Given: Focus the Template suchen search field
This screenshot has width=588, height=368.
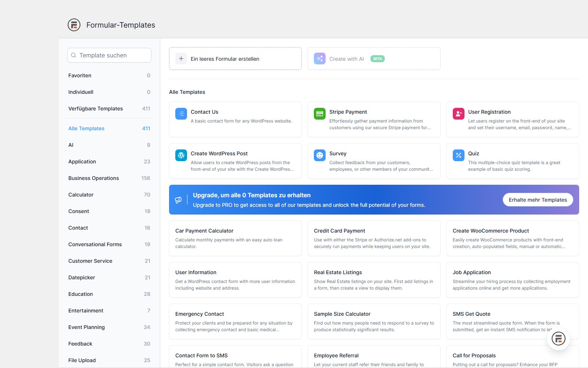Looking at the screenshot, I should tap(109, 55).
